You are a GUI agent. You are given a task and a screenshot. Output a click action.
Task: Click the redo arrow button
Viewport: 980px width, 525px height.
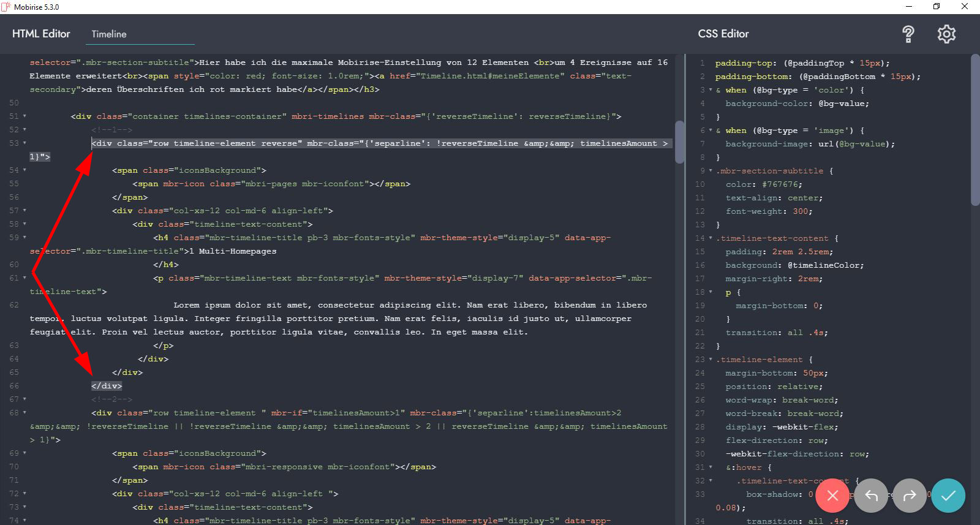pos(910,496)
